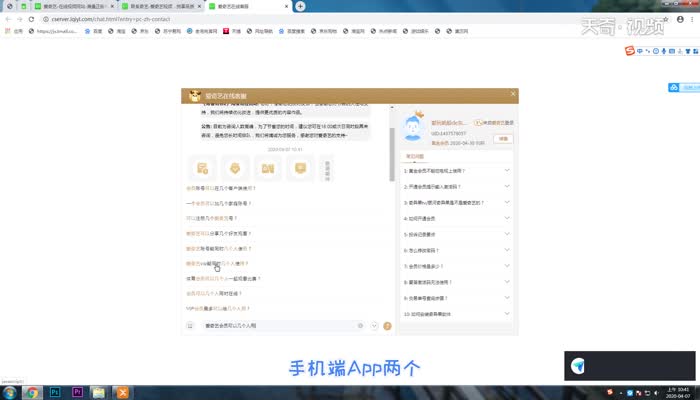Click the orange X app on the taskbar

(x=122, y=392)
